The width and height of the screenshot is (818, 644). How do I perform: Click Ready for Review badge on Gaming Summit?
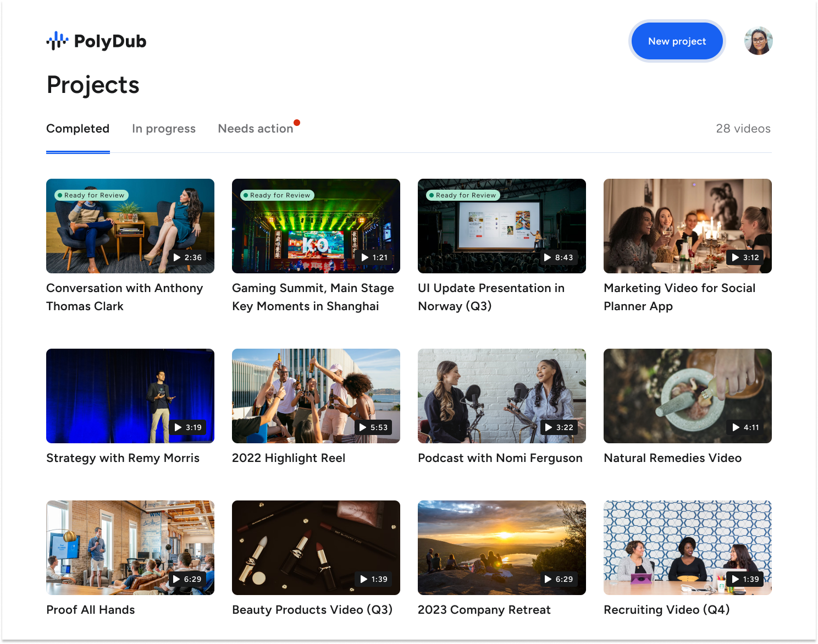278,195
